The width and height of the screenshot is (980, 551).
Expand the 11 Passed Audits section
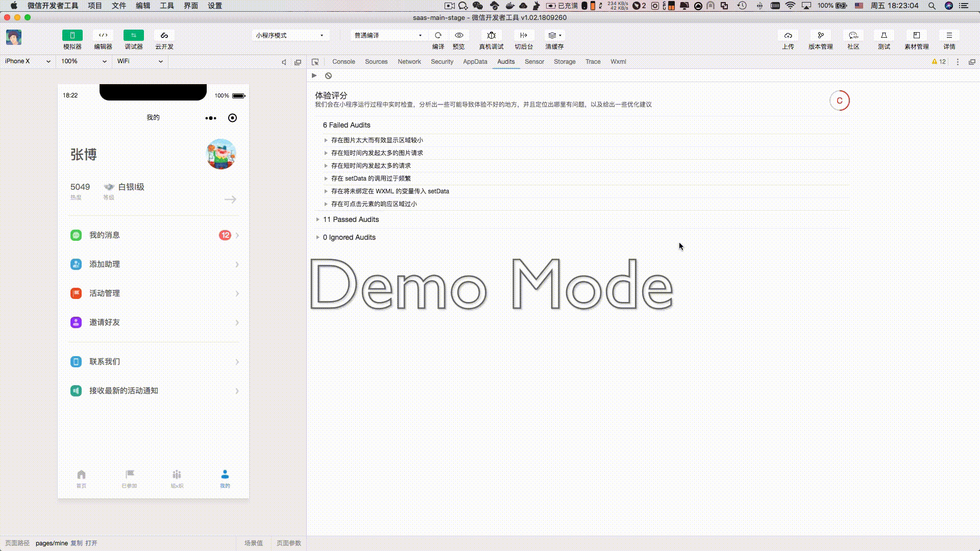click(x=350, y=219)
